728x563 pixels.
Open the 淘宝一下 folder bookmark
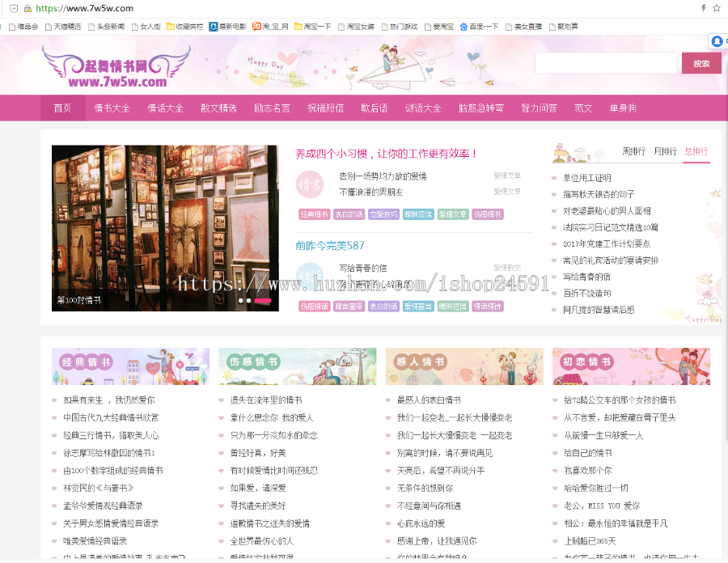coord(312,27)
